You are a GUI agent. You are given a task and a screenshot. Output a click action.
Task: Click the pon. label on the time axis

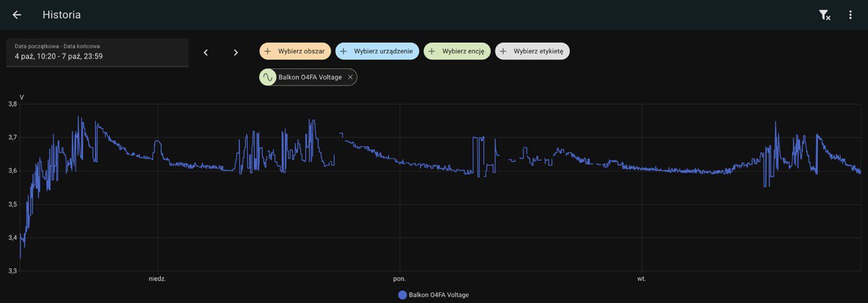pos(399,279)
